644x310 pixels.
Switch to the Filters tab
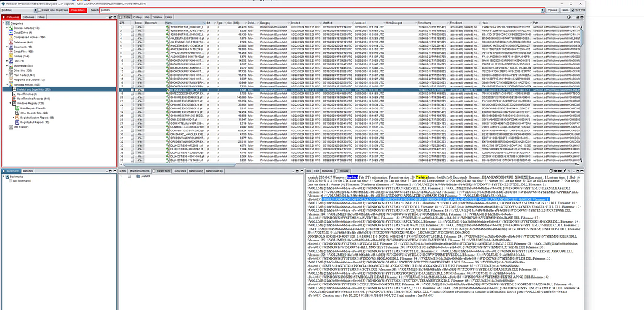coord(41,18)
